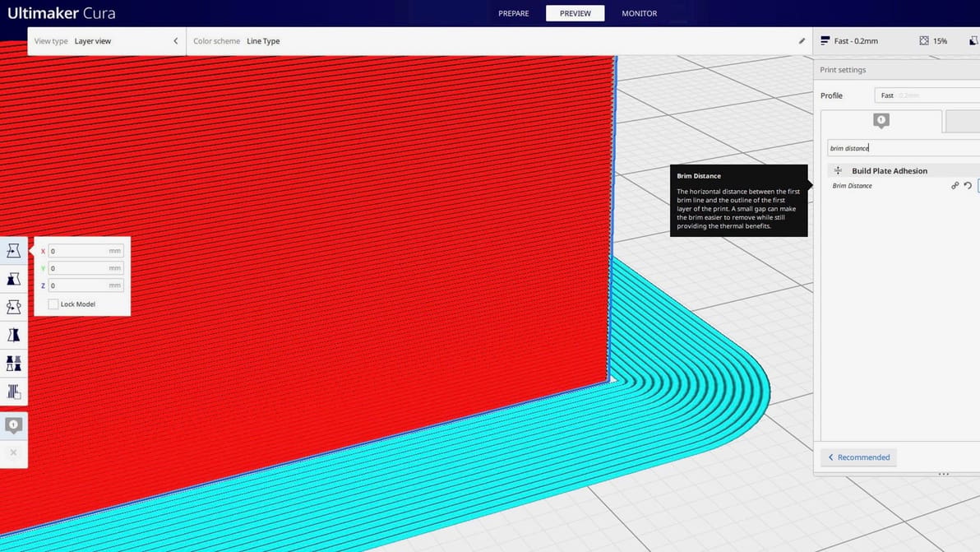980x552 pixels.
Task: Click the three-dots handle below settings panel
Action: click(944, 475)
